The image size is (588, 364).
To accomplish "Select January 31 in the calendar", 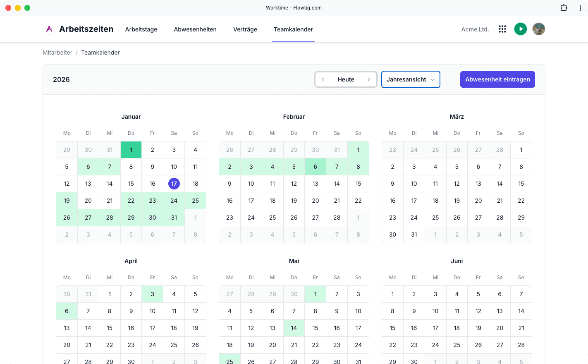I will pos(174,218).
